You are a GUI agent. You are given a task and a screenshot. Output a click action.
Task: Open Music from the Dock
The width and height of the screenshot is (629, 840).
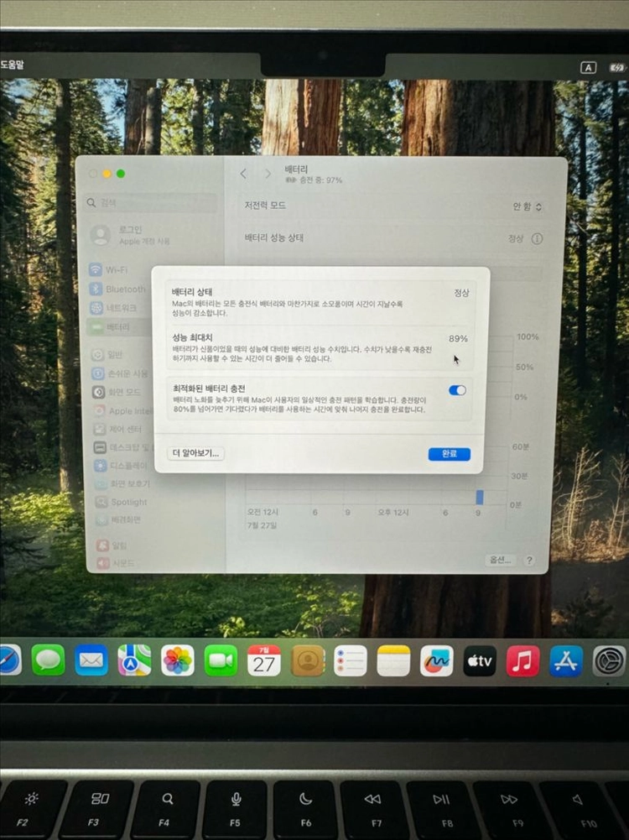(523, 661)
